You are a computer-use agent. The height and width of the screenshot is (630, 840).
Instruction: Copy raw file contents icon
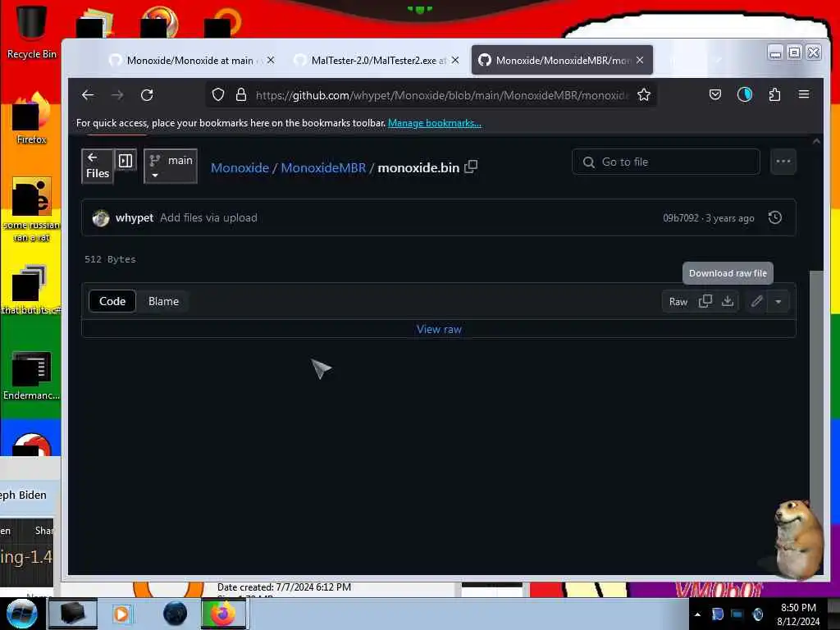[x=705, y=302]
